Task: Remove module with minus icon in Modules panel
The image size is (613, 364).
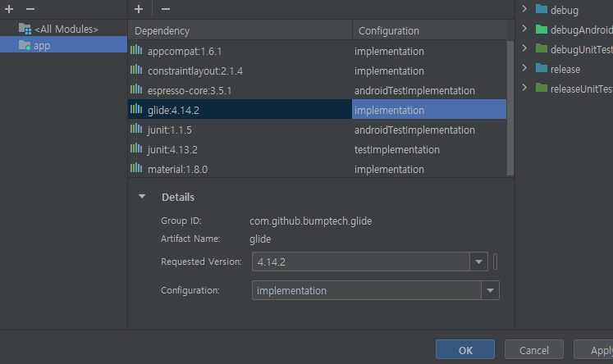Action: tap(30, 9)
